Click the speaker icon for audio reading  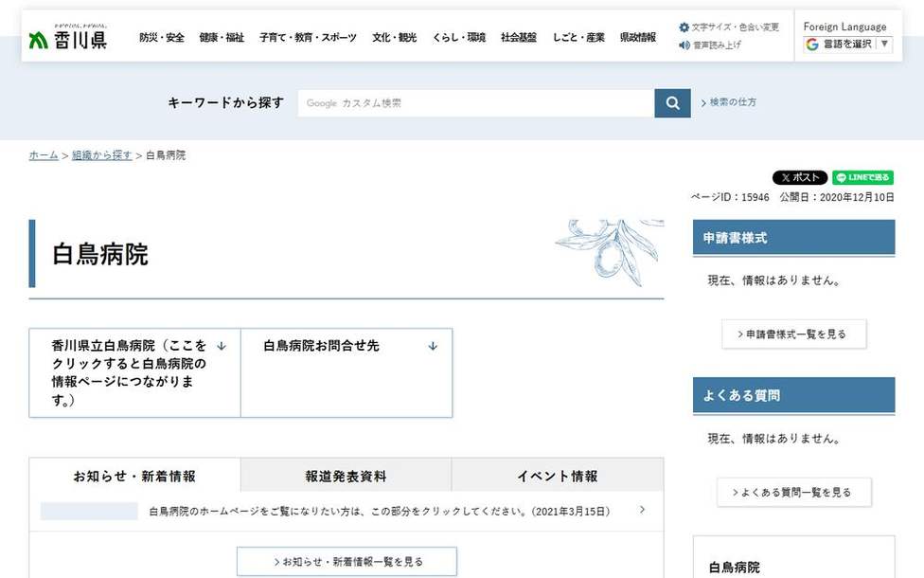684,45
